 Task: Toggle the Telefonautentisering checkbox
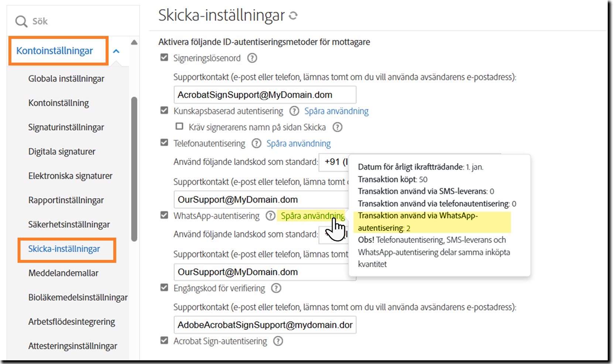tap(164, 143)
